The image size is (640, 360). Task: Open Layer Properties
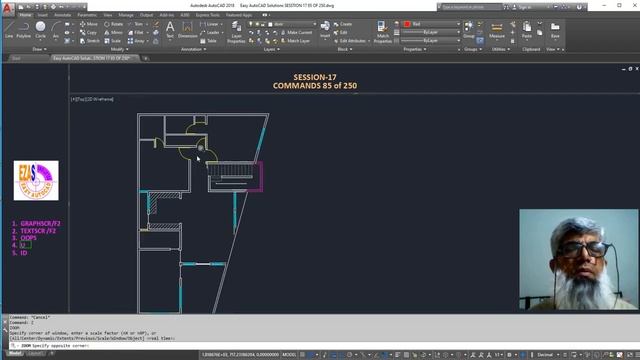pyautogui.click(x=236, y=32)
